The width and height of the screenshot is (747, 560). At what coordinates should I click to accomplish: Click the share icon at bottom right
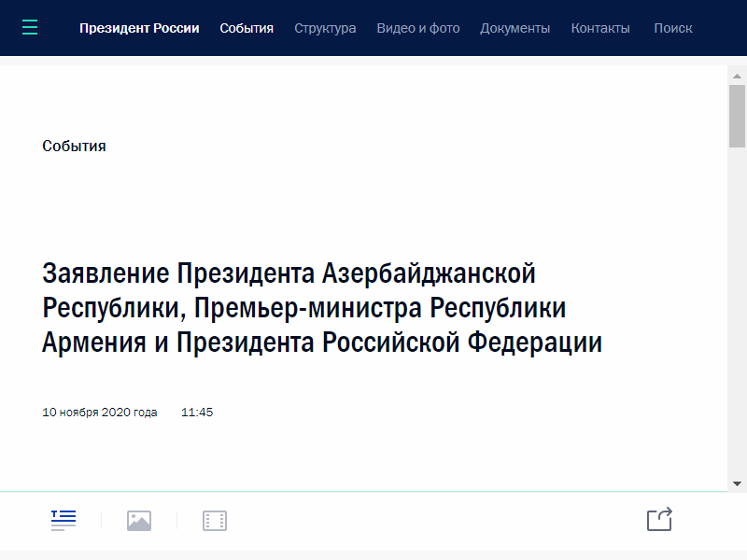coord(660,519)
